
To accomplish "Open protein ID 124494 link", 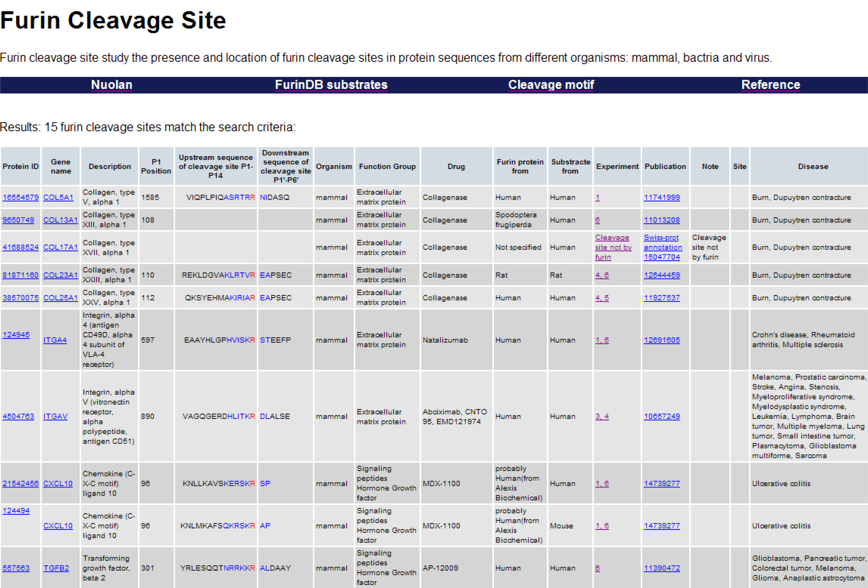I will [x=16, y=511].
